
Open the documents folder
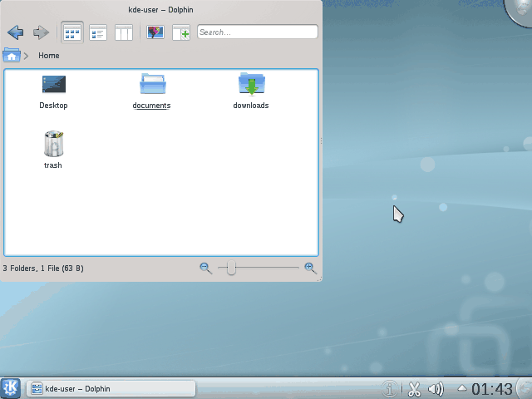coord(152,85)
